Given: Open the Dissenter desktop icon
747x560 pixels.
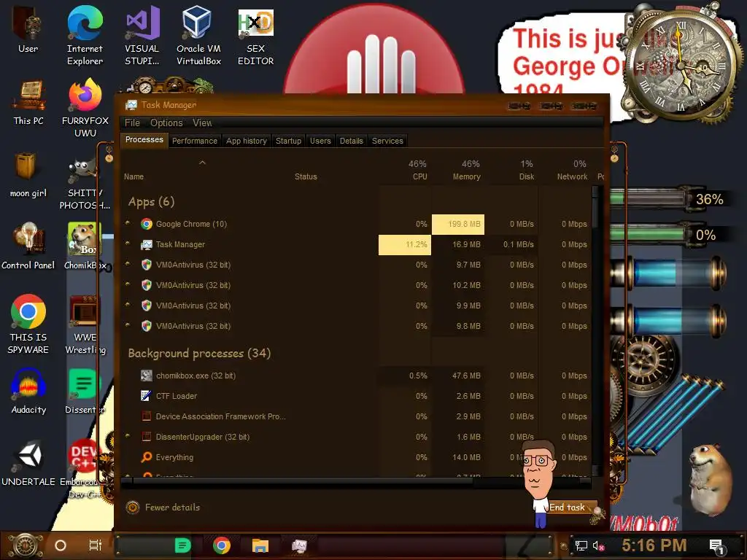Looking at the screenshot, I should pos(84,392).
